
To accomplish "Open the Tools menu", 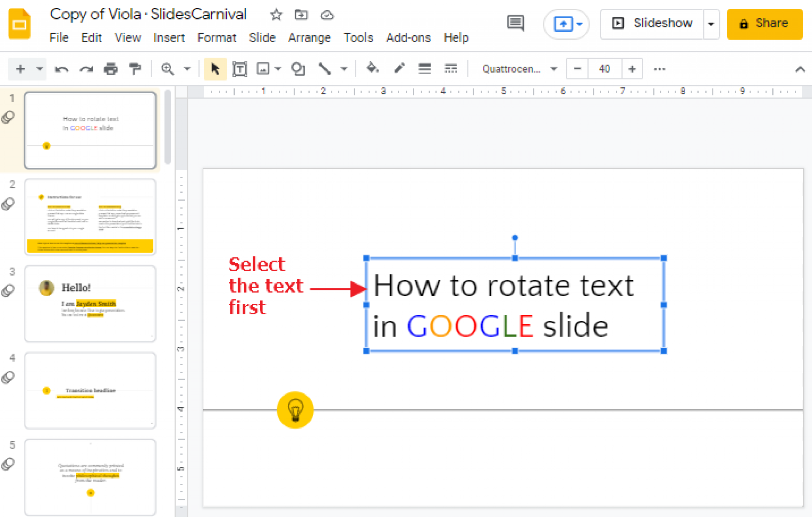I will point(358,38).
